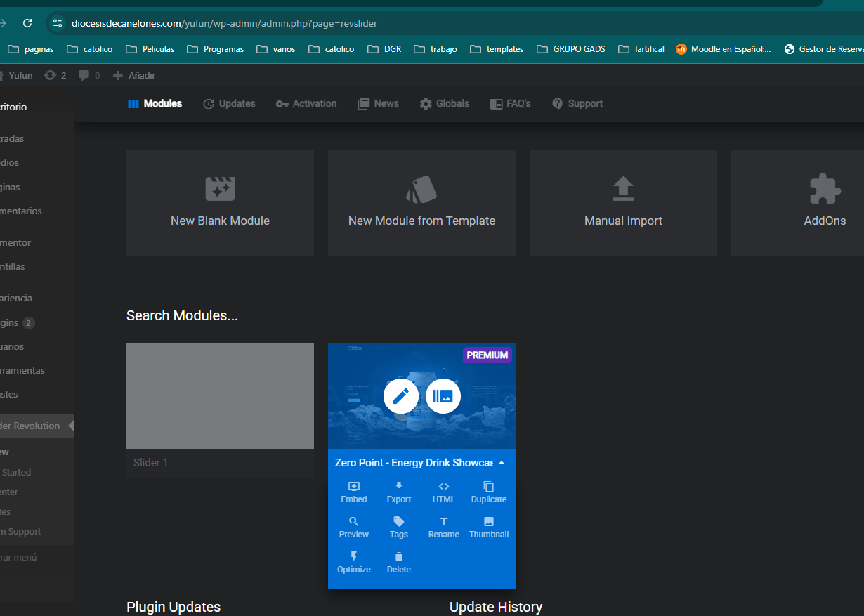Open the trabajo bookmark folder
Viewport: 864px width, 616px height.
436,49
